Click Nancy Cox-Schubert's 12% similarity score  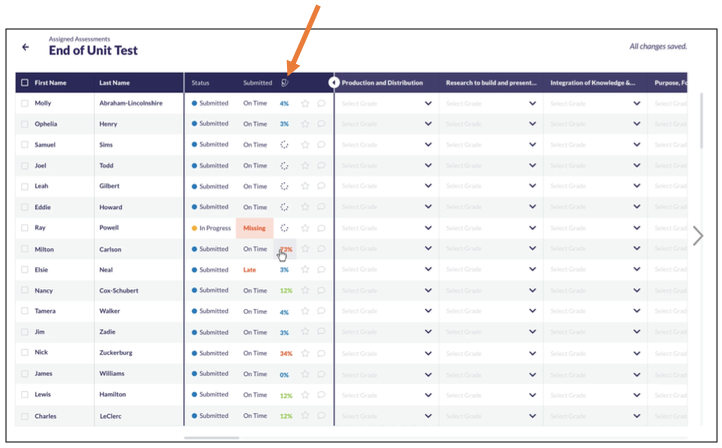coord(285,291)
